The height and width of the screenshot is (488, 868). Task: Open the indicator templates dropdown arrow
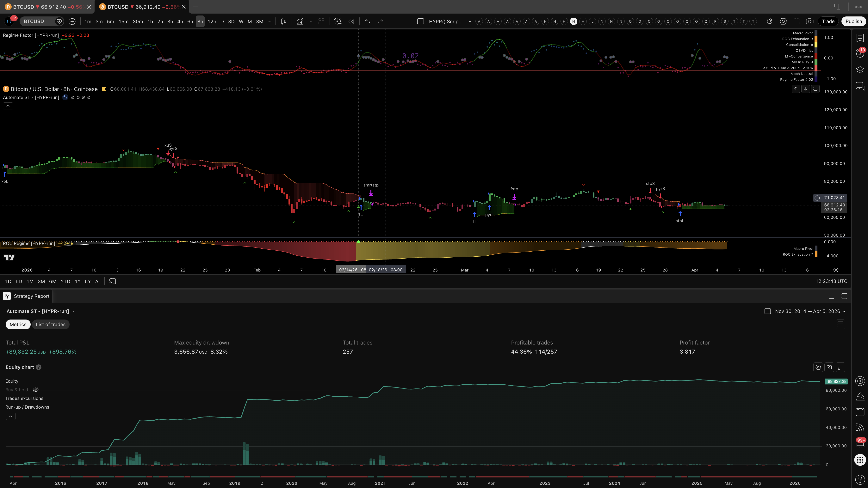point(310,21)
